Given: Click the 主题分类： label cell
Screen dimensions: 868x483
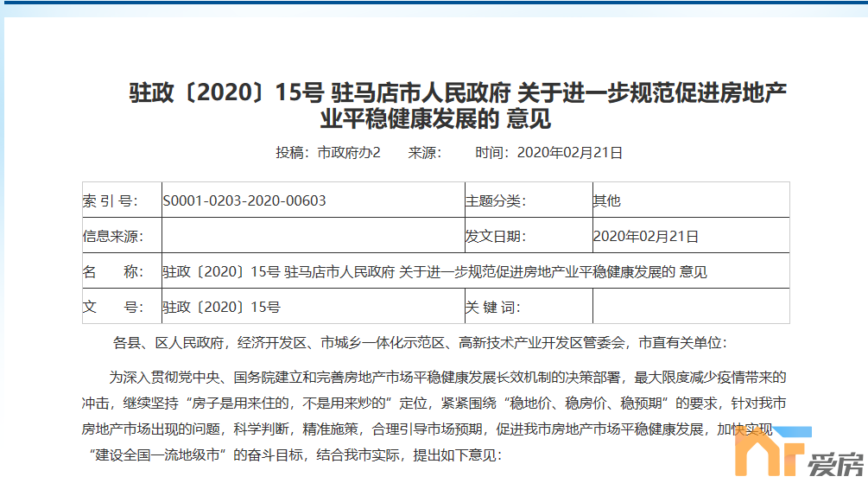Looking at the screenshot, I should click(x=529, y=200).
